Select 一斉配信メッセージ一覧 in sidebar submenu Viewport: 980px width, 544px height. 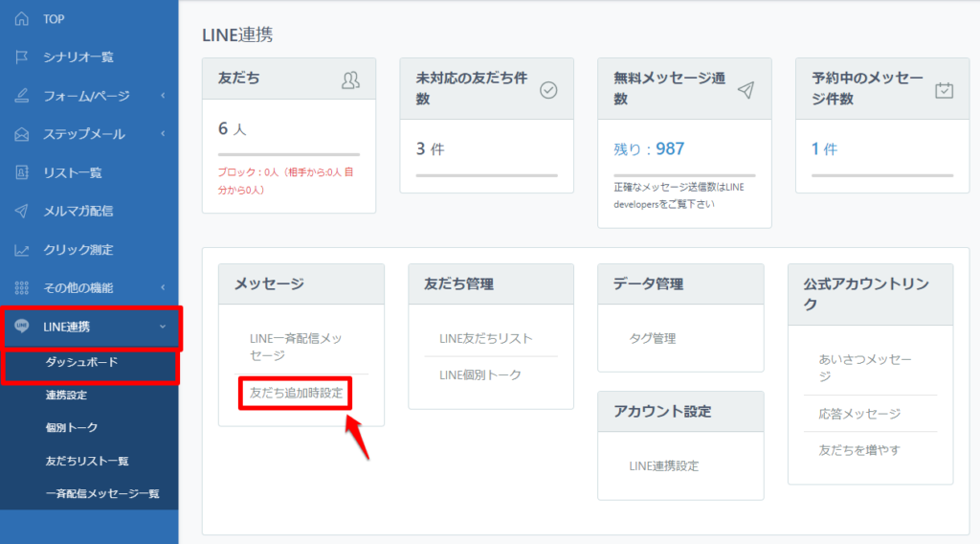coord(102,494)
